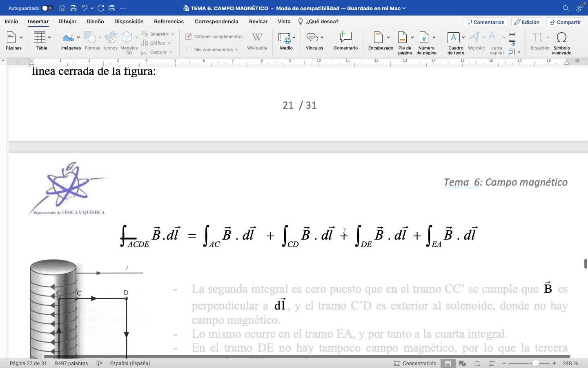Open the Referencias tab
Image resolution: width=588 pixels, height=368 pixels.
coord(169,21)
